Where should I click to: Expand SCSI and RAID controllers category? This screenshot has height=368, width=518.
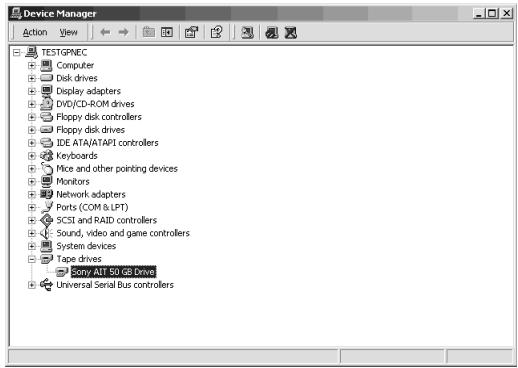[x=32, y=220]
